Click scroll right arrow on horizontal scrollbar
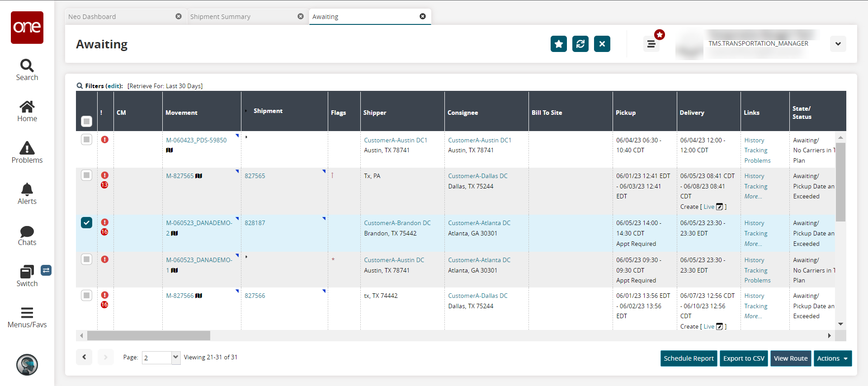Image resolution: width=868 pixels, height=386 pixels. click(829, 335)
